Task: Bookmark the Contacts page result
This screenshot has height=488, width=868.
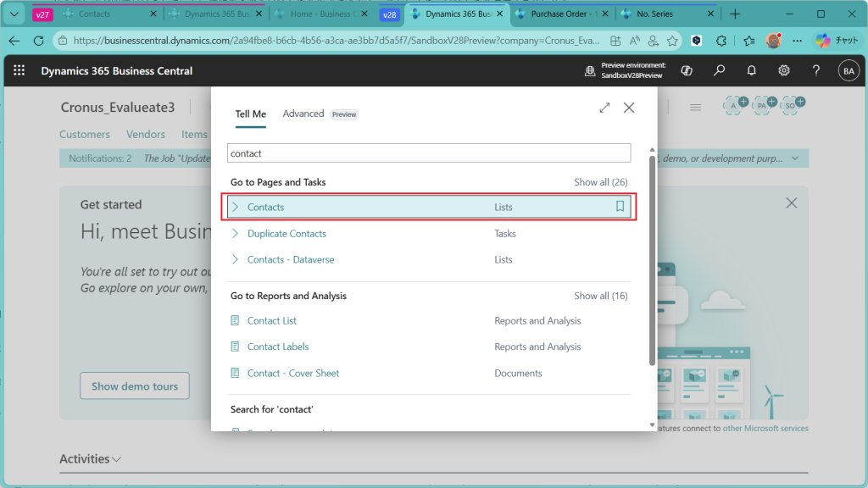Action: [620, 207]
